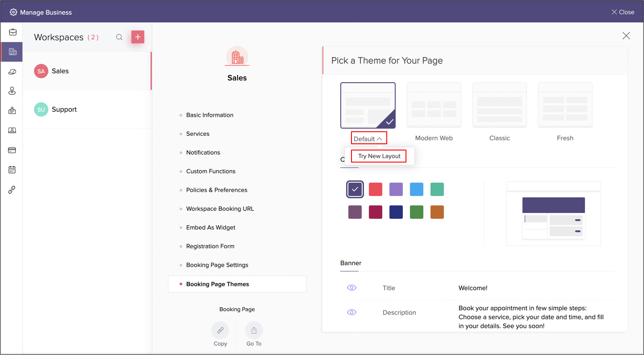Choose Try New Layout from the dropdown
Screen dimensions: 644x355
(x=378, y=156)
